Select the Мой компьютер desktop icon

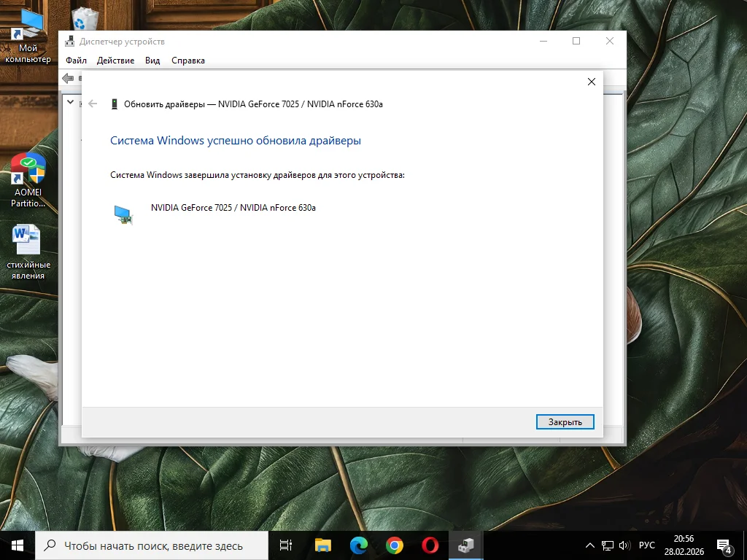[x=28, y=36]
